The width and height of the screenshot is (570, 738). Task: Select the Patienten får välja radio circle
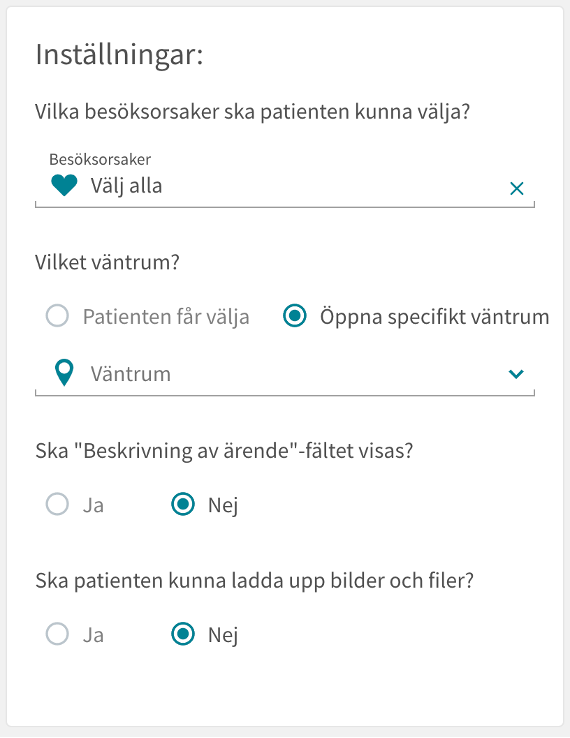[x=57, y=316]
